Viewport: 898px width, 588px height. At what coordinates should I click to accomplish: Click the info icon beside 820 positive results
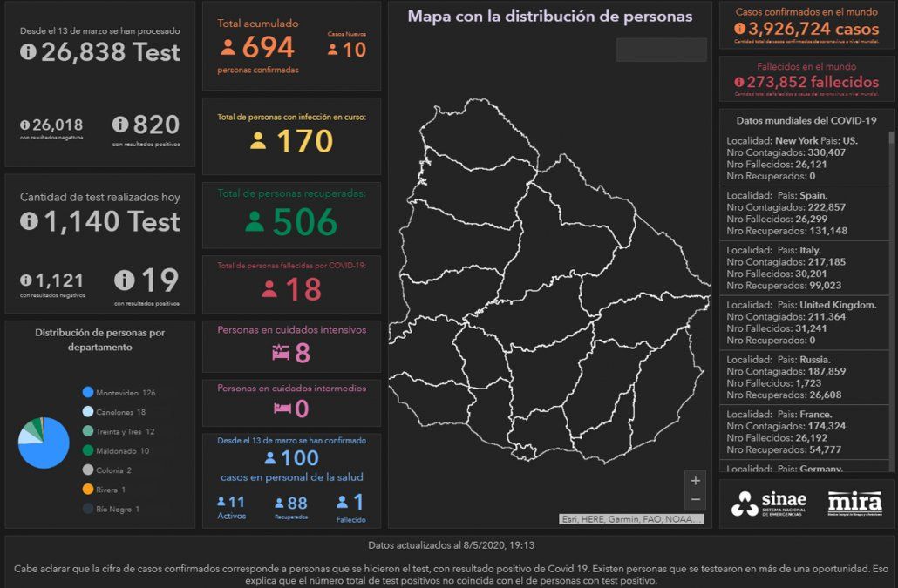click(120, 125)
